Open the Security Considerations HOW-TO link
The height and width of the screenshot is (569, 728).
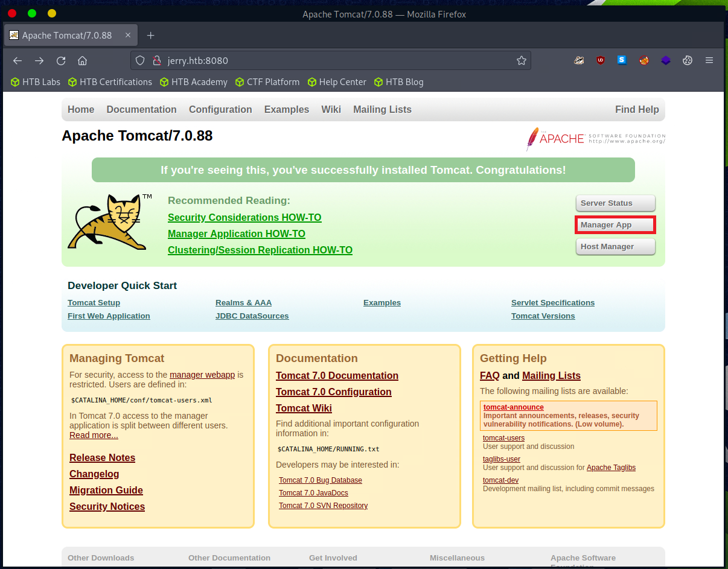[x=244, y=217]
